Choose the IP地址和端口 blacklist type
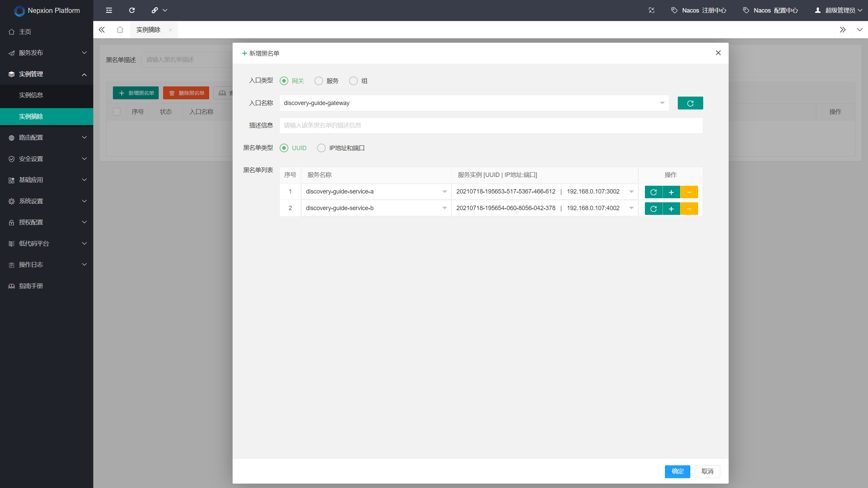This screenshot has width=868, height=488. 321,148
